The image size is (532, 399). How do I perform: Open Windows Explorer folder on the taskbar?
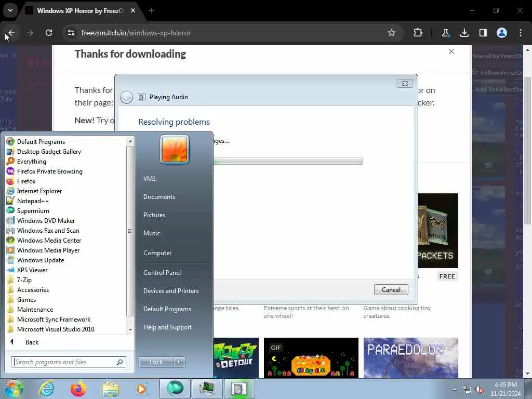click(x=111, y=389)
